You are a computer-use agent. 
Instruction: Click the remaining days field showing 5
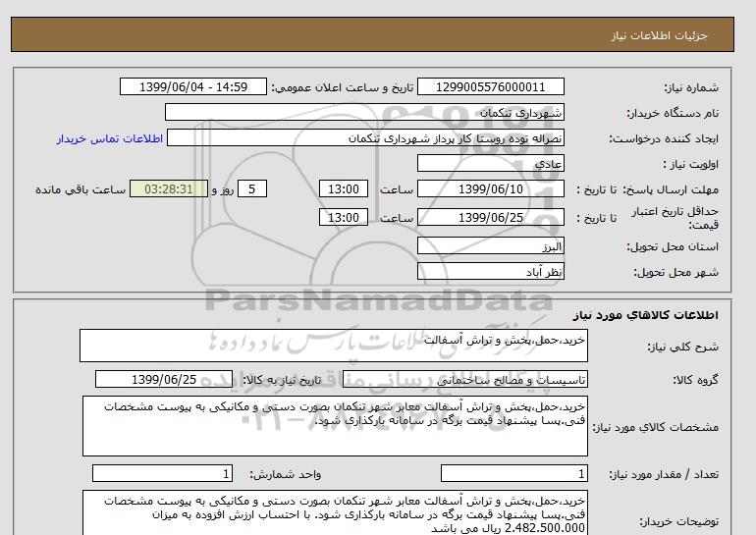[252, 188]
